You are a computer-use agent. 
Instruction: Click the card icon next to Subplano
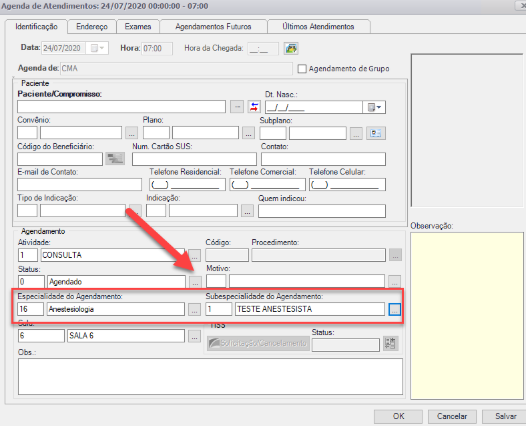coord(376,133)
